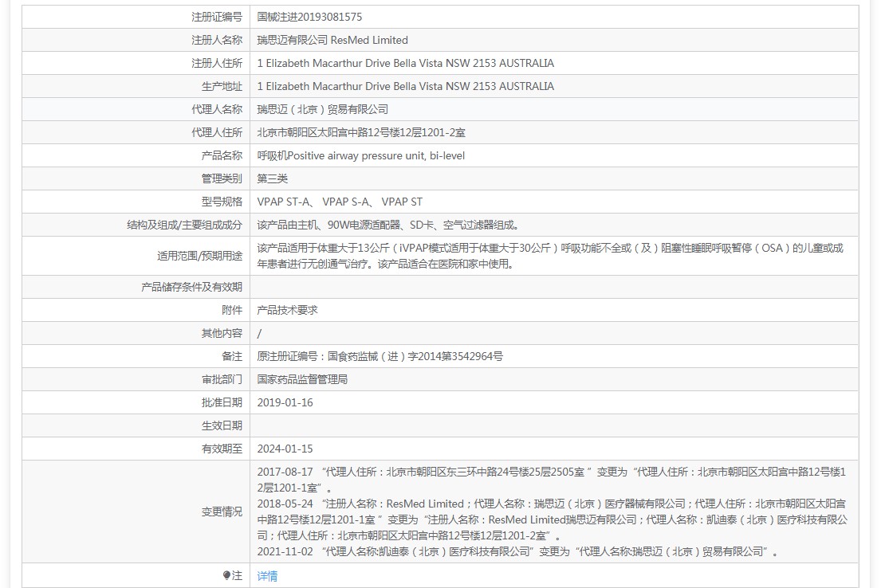Click the 管理类别 label

tap(222, 178)
